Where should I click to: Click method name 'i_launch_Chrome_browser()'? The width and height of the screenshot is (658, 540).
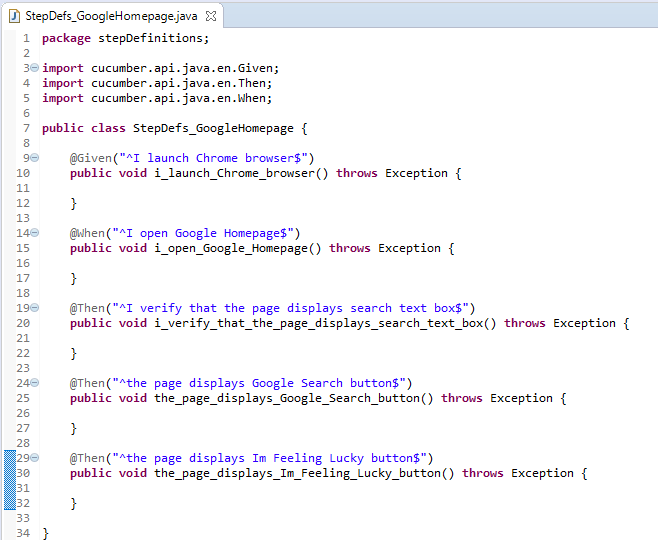(241, 173)
